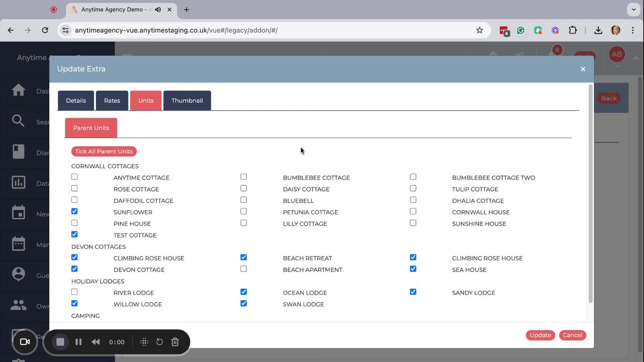Stop the screen recording
The image size is (644, 362).
coord(60,342)
